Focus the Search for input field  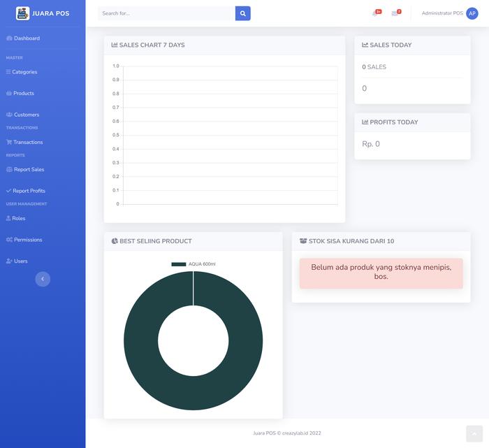(x=166, y=13)
